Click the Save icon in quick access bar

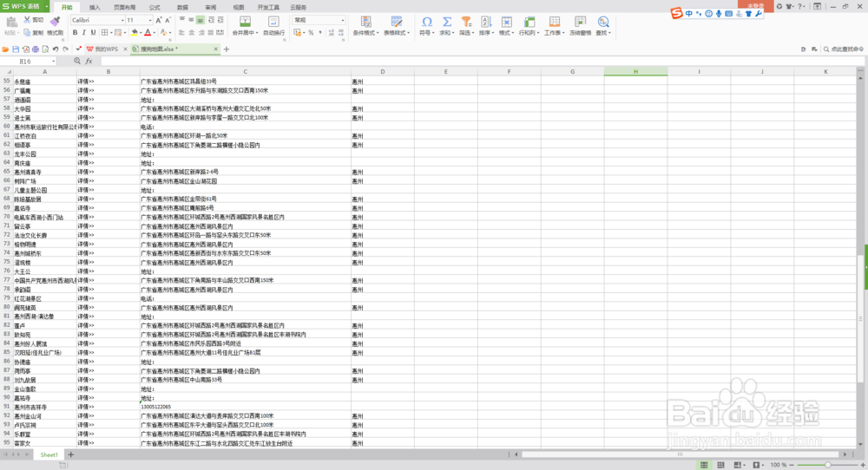pos(16,49)
